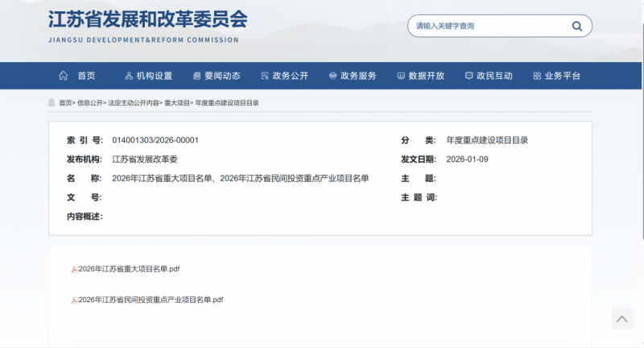Click the magnifier search icon
The width and height of the screenshot is (644, 348).
(576, 26)
